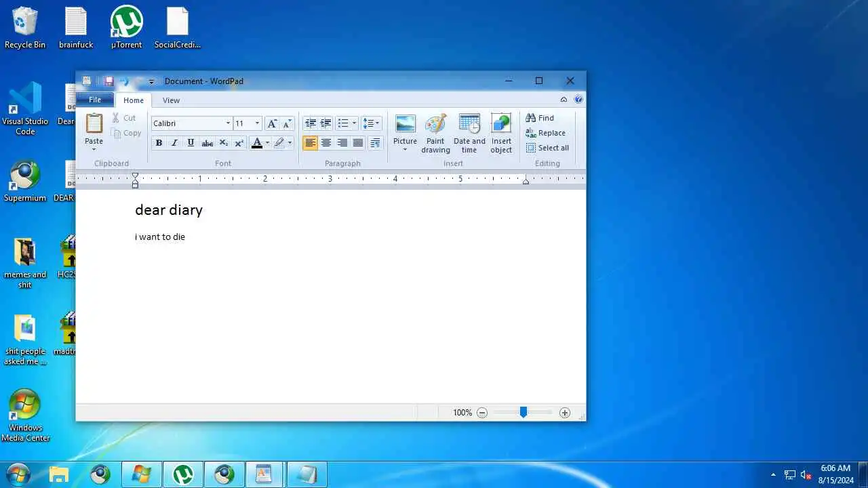Open File Explorer from taskbar
868x488 pixels.
[59, 474]
